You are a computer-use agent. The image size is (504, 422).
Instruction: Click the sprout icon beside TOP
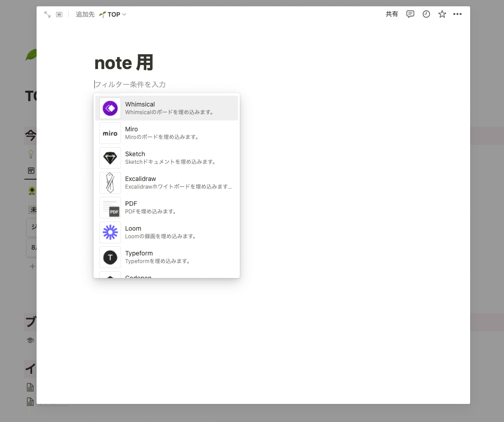(102, 14)
